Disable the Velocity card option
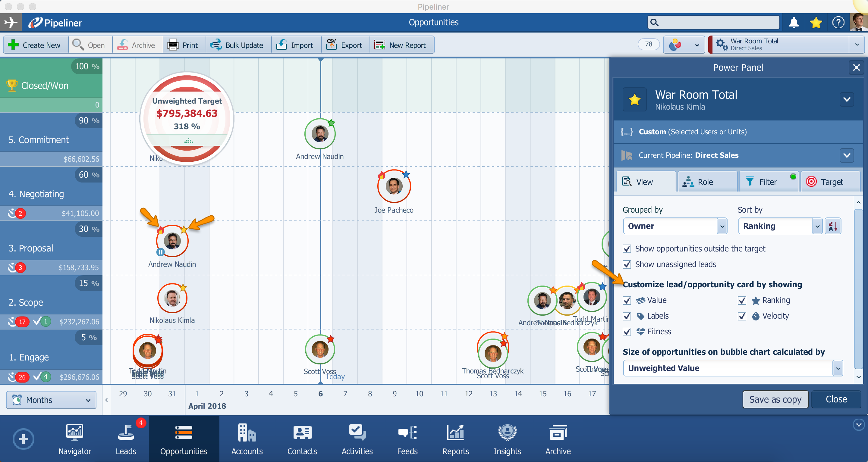 click(742, 316)
